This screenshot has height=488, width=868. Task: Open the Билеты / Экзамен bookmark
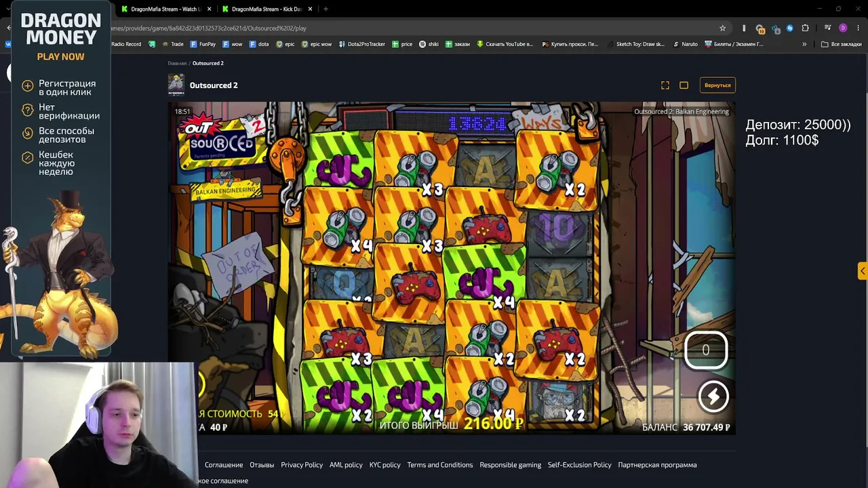click(x=734, y=44)
